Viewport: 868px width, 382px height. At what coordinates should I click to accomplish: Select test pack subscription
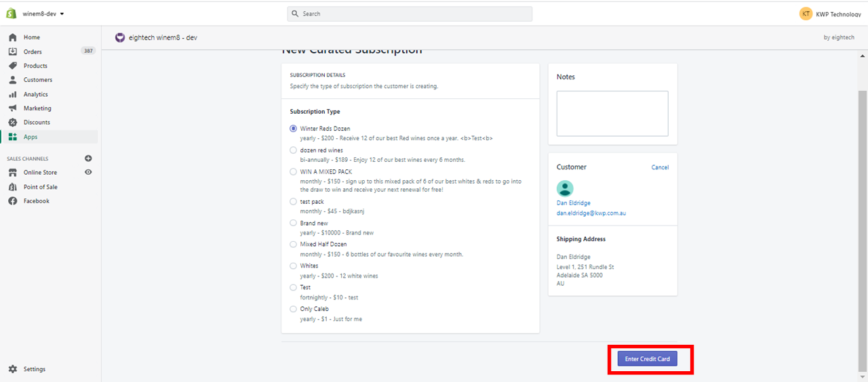tap(293, 201)
